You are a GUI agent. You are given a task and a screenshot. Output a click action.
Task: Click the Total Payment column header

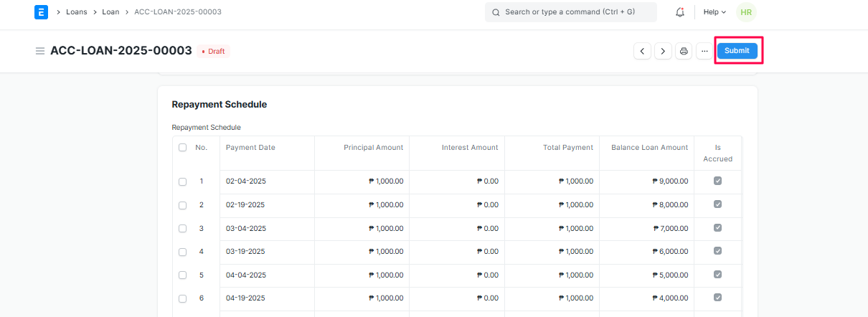568,148
